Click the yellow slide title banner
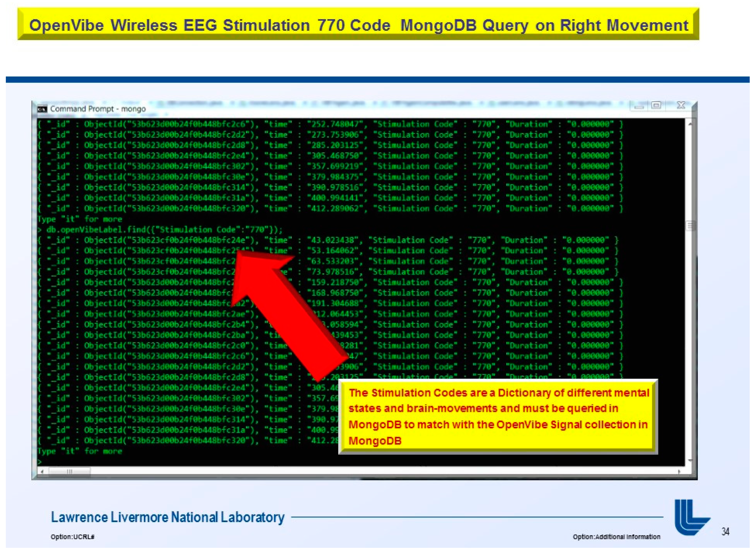756x553 pixels. click(358, 25)
